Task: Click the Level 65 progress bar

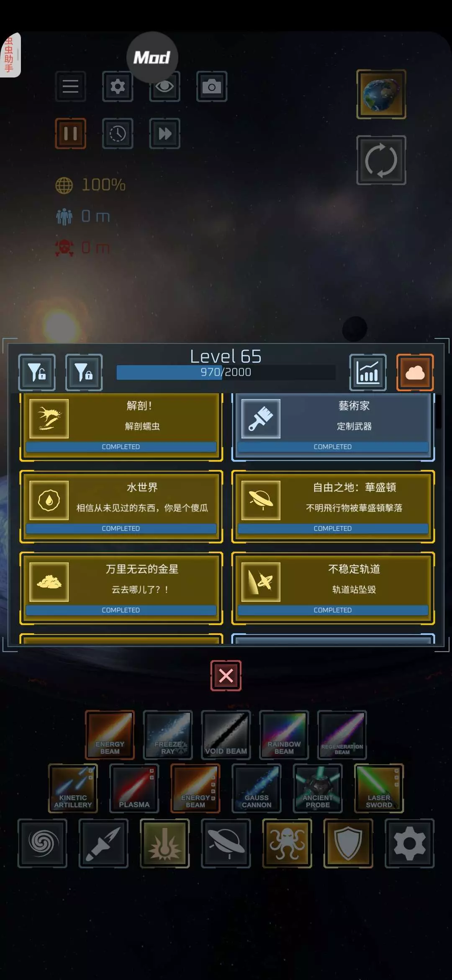Action: (226, 372)
